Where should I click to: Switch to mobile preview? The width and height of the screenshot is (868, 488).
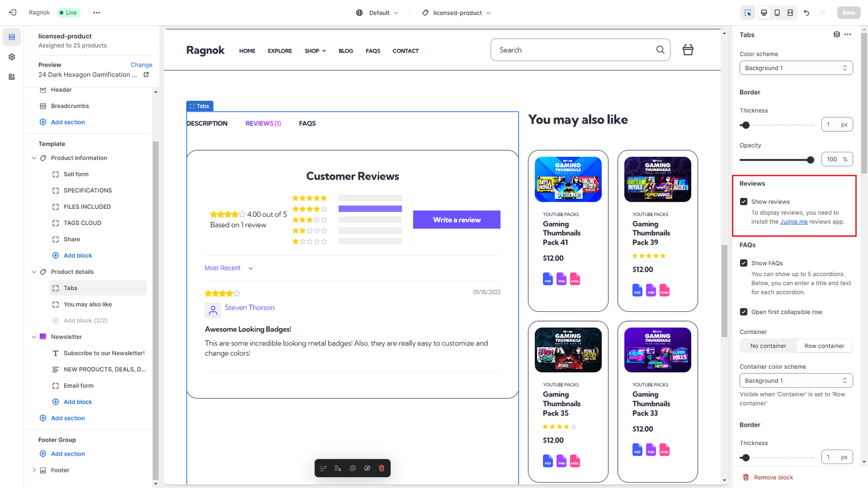(777, 12)
